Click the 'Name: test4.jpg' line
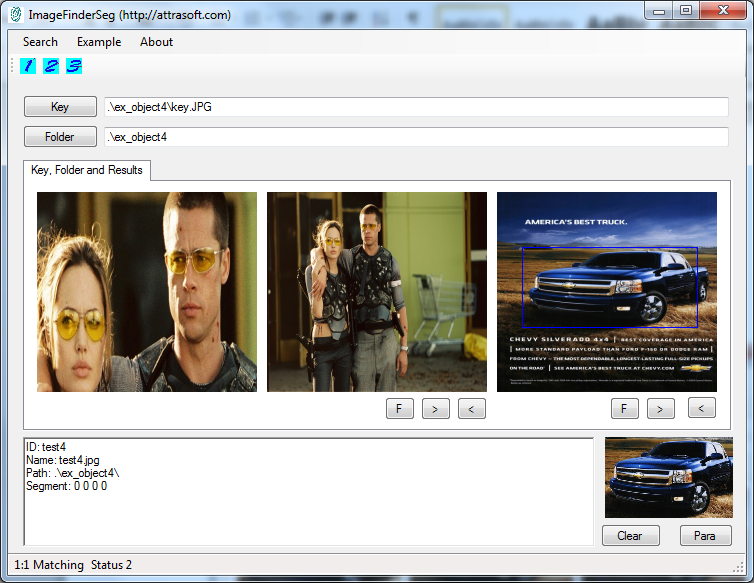This screenshot has width=754, height=583. [63, 460]
